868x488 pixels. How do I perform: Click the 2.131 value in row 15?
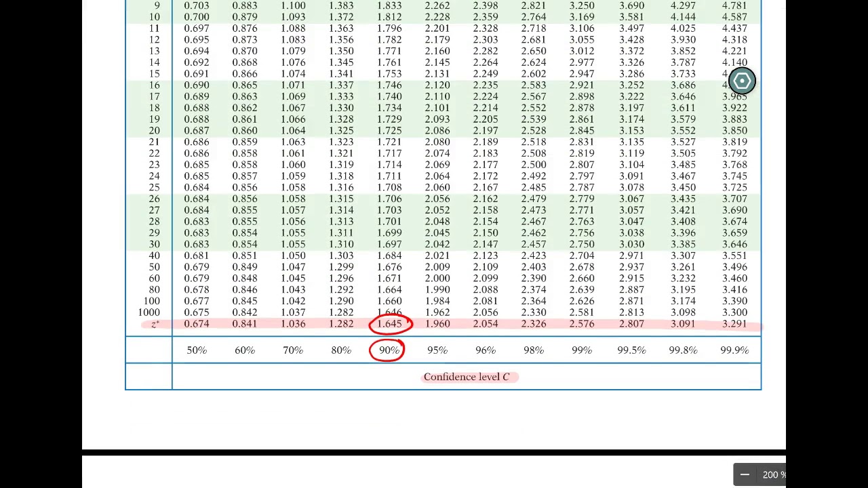[437, 74]
